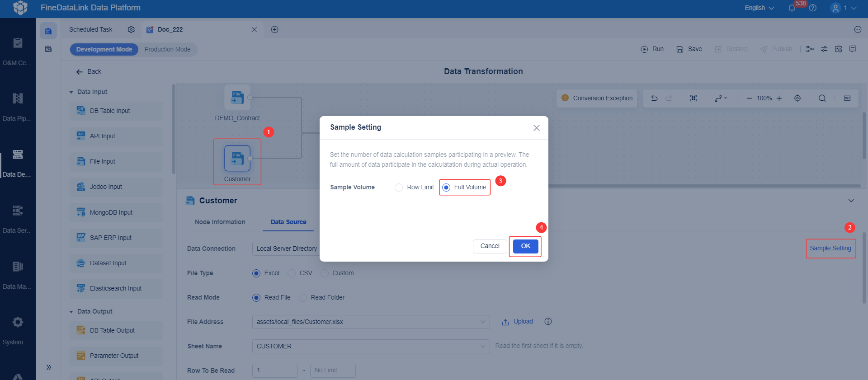Collapse the Data Input section

coord(71,92)
